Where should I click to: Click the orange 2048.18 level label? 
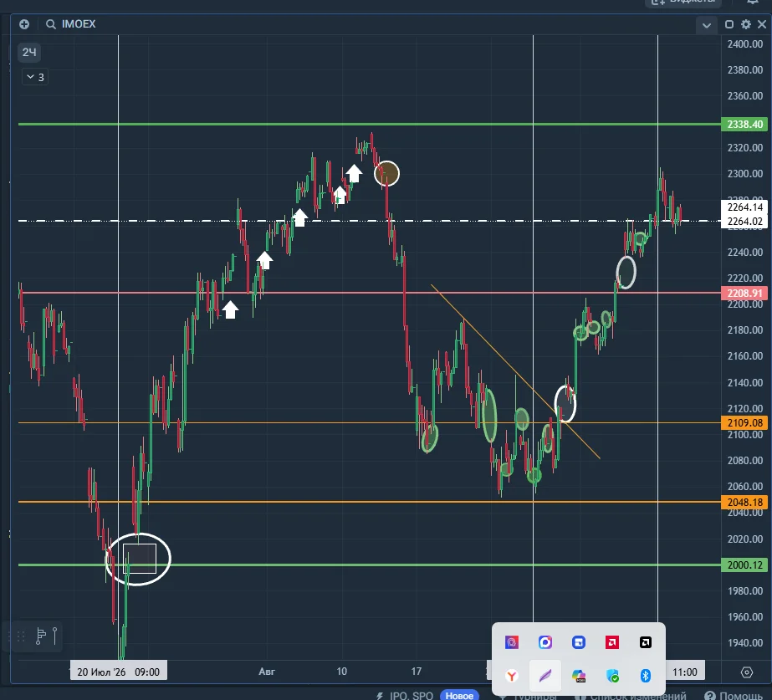(744, 502)
